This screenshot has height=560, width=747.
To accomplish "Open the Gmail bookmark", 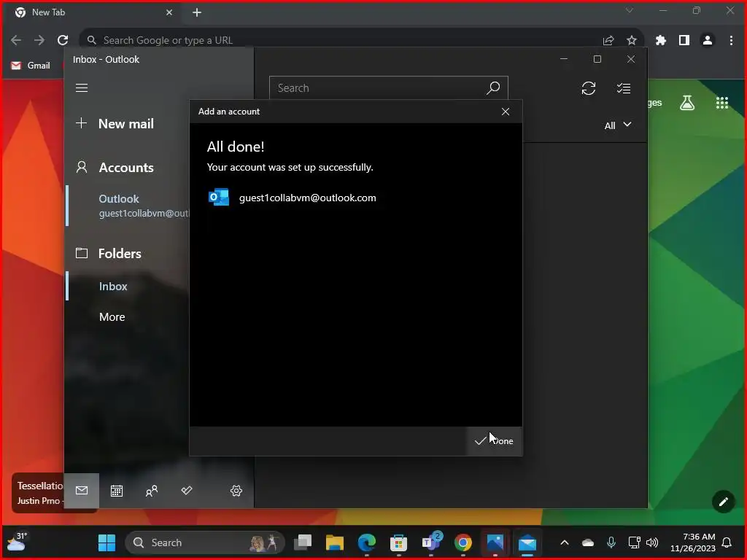I will pos(31,66).
